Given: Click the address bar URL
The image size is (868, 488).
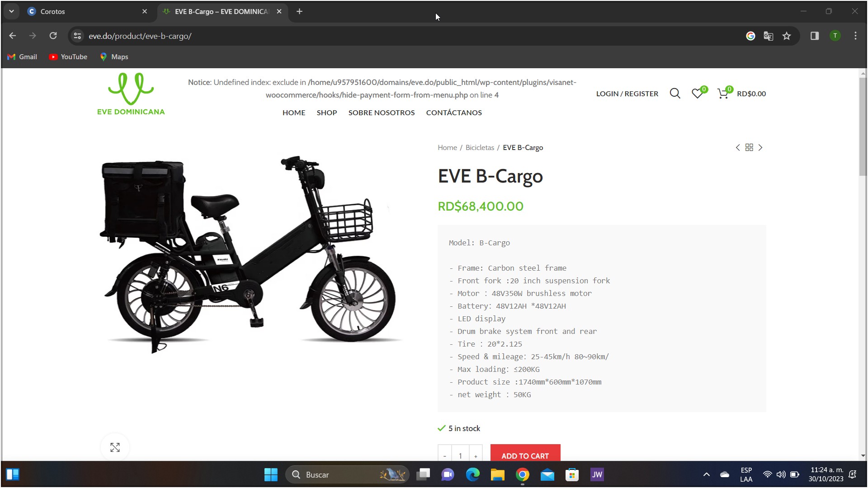Looking at the screenshot, I should click(140, 36).
